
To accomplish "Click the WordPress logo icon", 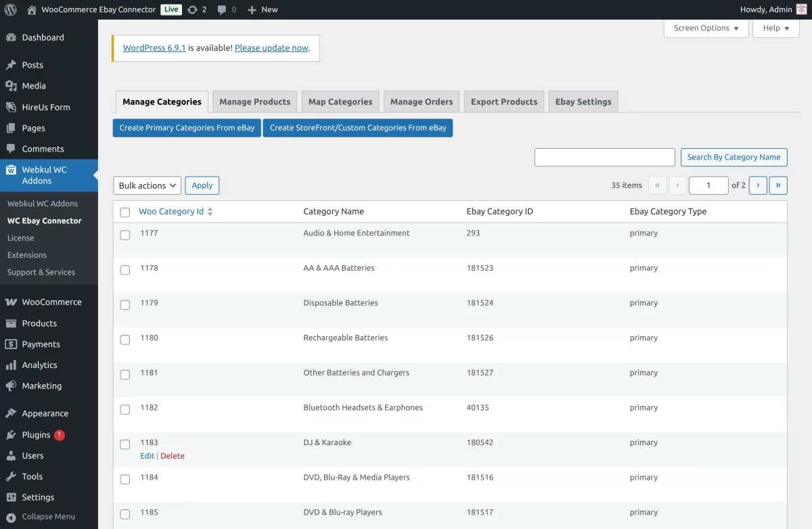I will [10, 9].
